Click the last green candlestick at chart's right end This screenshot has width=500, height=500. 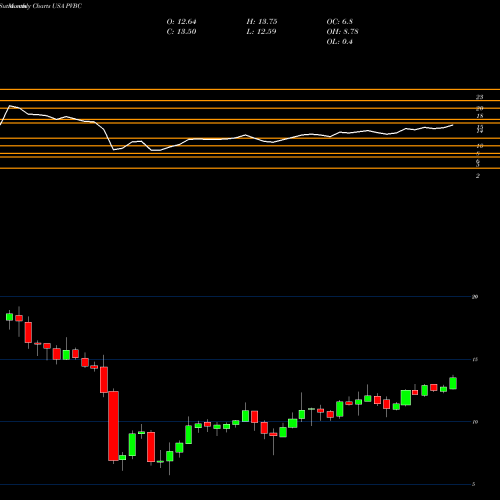click(x=453, y=383)
